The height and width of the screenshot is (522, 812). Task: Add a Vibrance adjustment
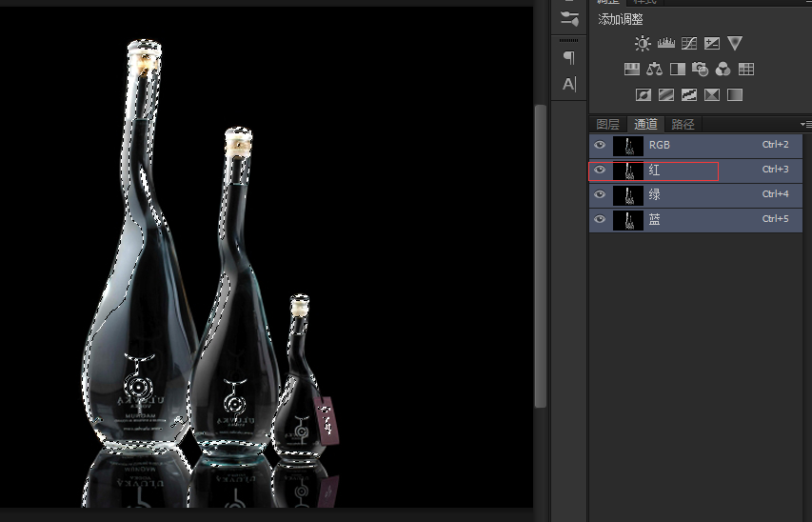tap(735, 43)
